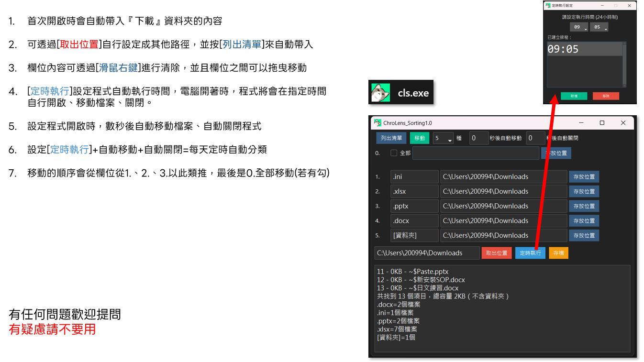Click 存放位置 button for the [資料夾] row
644x362 pixels.
(x=583, y=235)
